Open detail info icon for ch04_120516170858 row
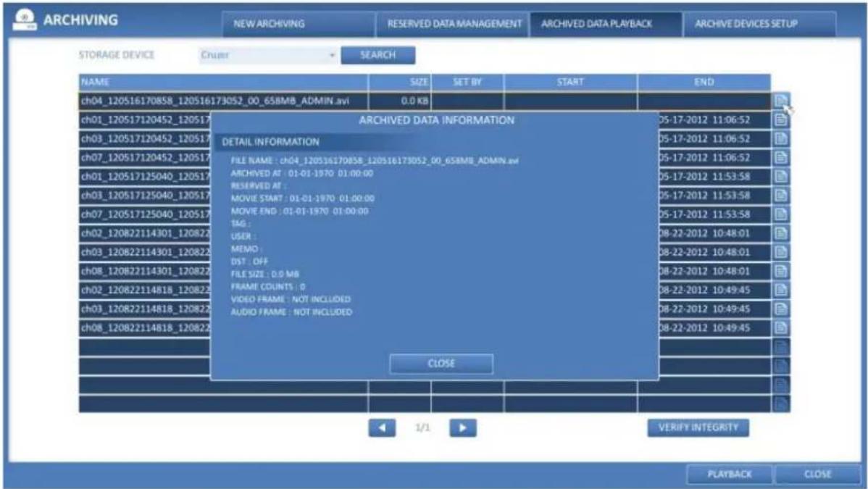This screenshot has height=489, width=868. [780, 101]
